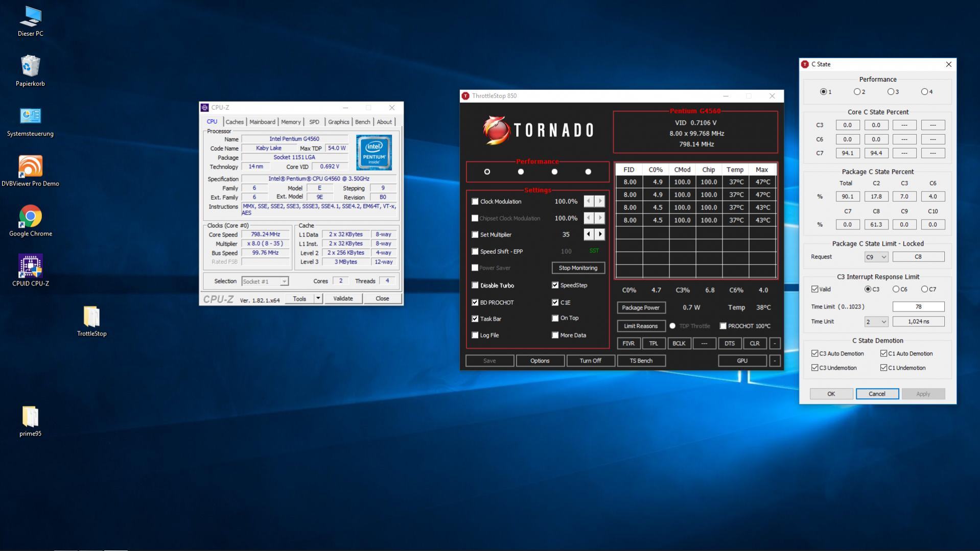Click the Time Limit input field
The height and width of the screenshot is (551, 980).
pos(918,307)
